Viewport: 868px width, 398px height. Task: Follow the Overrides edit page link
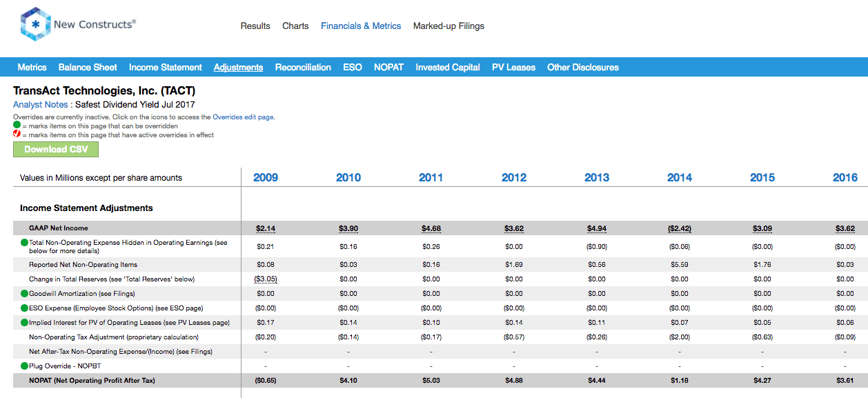click(x=244, y=117)
